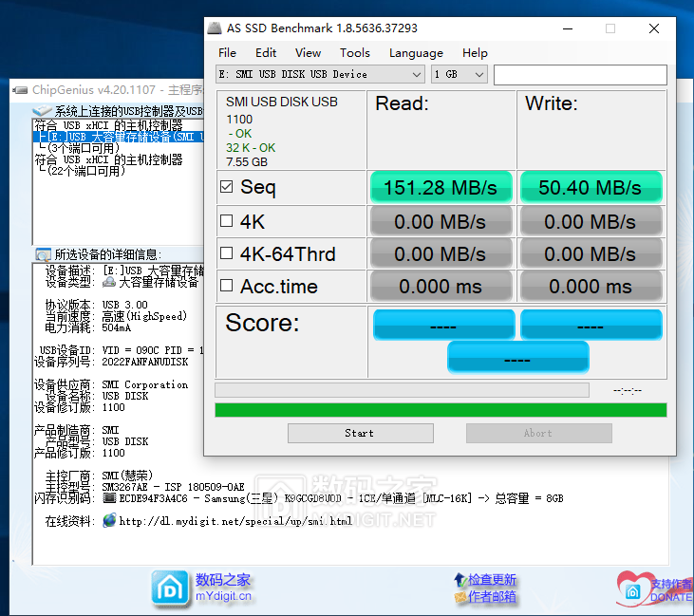Viewport: 694px width, 616px height.
Task: Enable the Acc.time benchmark checkbox
Action: coord(226,286)
